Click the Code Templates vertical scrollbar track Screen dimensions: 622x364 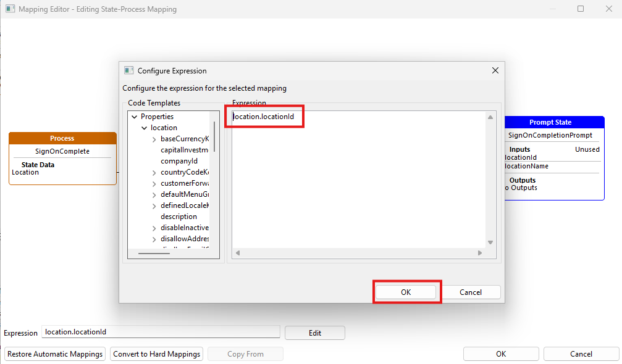pos(214,185)
